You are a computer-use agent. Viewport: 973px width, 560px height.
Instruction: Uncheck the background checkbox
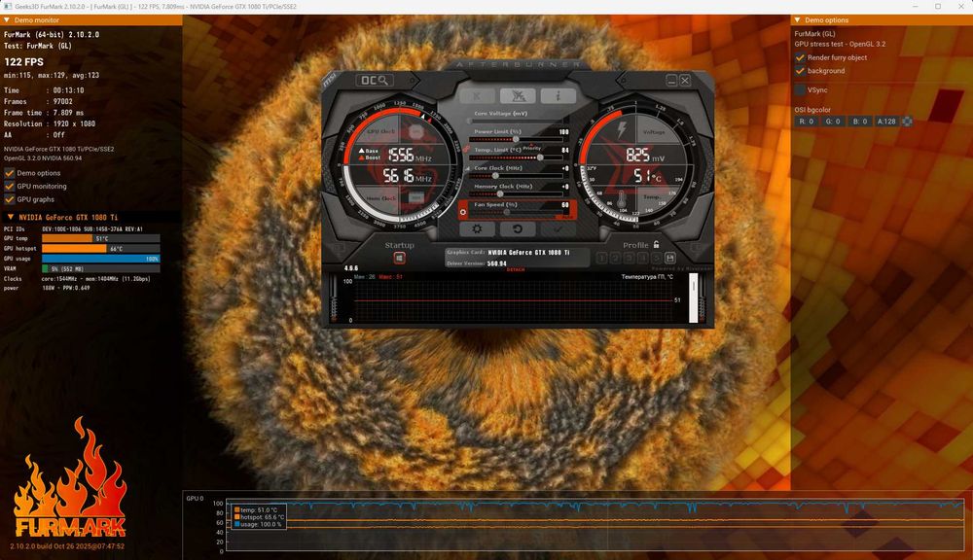[800, 71]
